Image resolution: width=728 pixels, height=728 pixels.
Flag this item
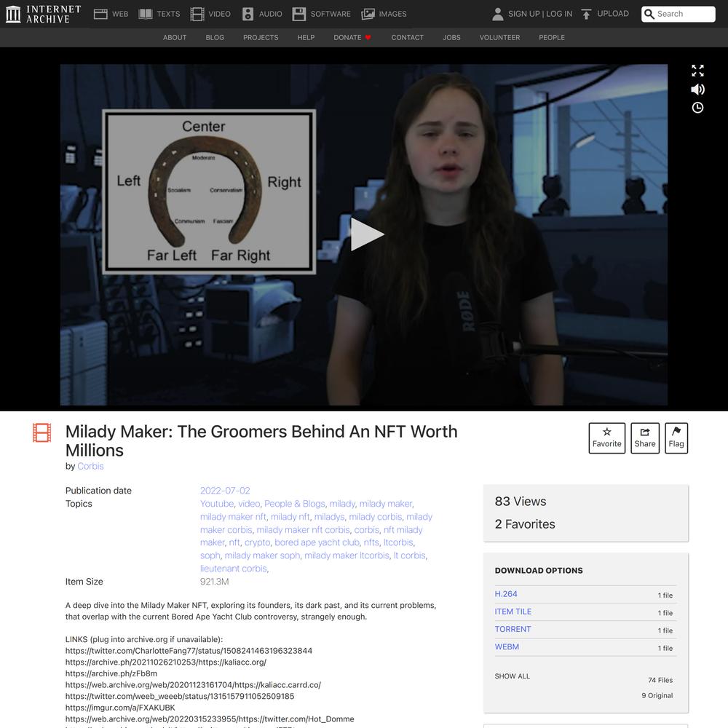676,438
